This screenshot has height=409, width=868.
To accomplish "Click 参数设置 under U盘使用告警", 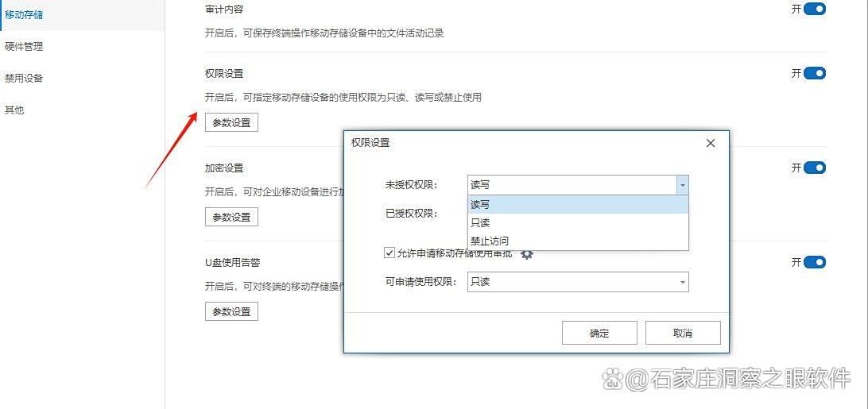I will click(231, 311).
